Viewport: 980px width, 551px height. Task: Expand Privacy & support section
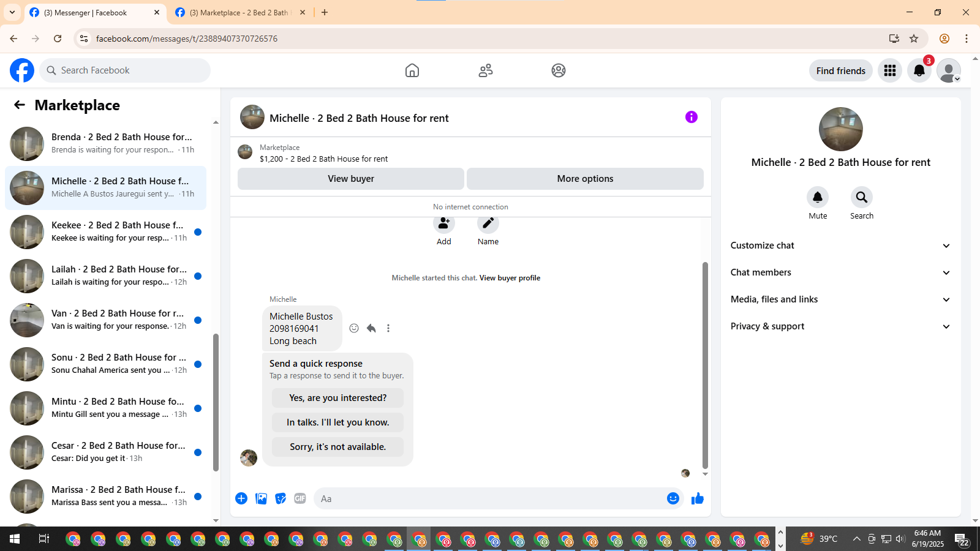[x=841, y=326]
